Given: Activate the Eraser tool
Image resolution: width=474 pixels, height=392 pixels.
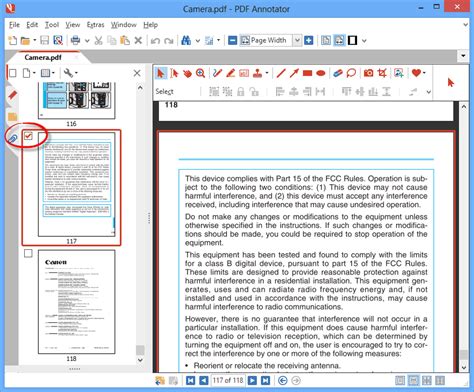Looking at the screenshot, I should pyautogui.click(x=338, y=73).
